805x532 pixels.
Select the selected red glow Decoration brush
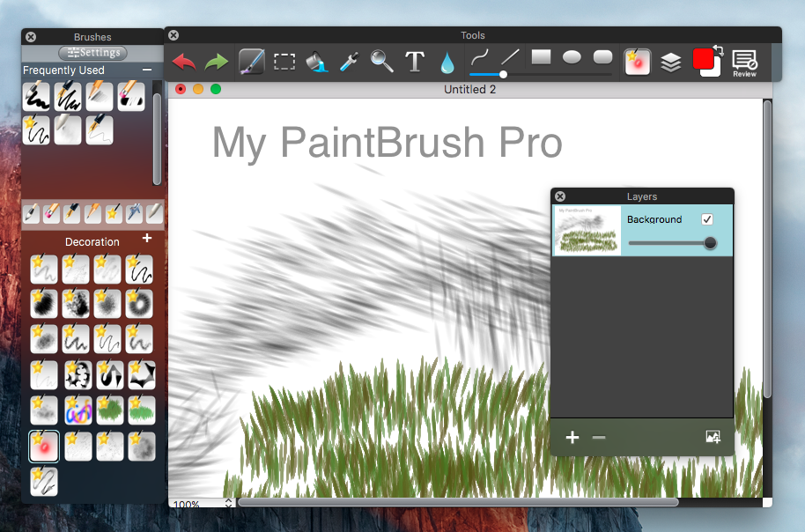pos(44,447)
